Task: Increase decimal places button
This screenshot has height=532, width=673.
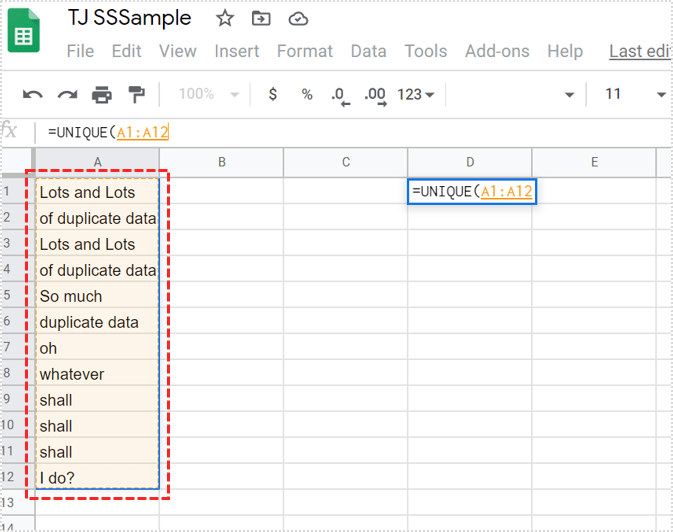Action: 375,95
